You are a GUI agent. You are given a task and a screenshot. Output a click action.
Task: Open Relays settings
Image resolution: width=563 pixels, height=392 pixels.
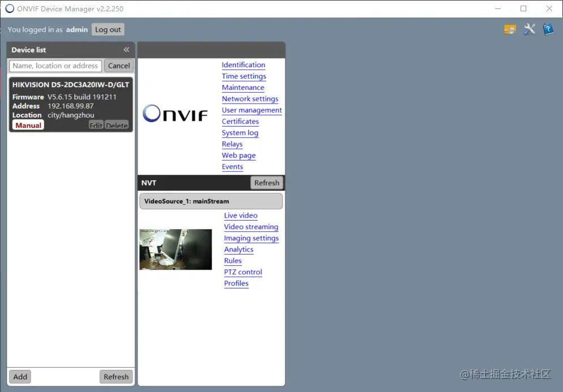coord(232,144)
